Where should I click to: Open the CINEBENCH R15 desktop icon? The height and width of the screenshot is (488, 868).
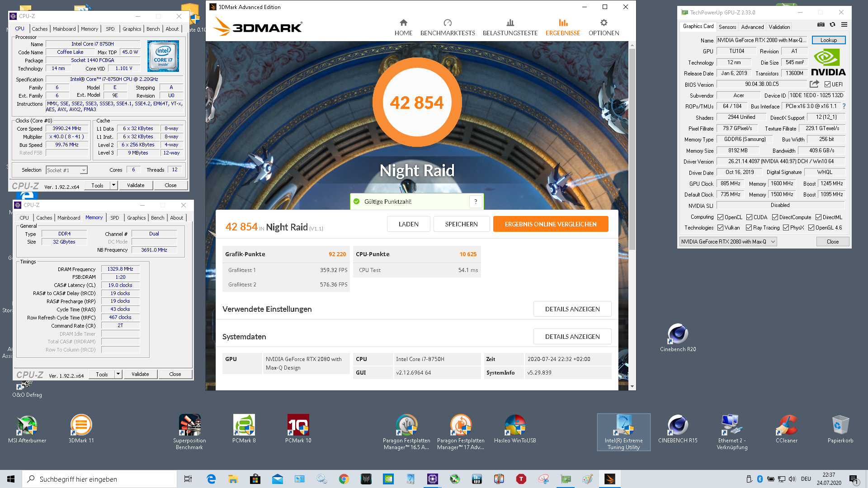pos(678,429)
